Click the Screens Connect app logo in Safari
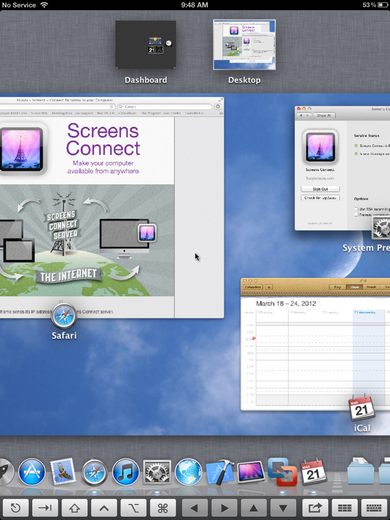 [22, 149]
